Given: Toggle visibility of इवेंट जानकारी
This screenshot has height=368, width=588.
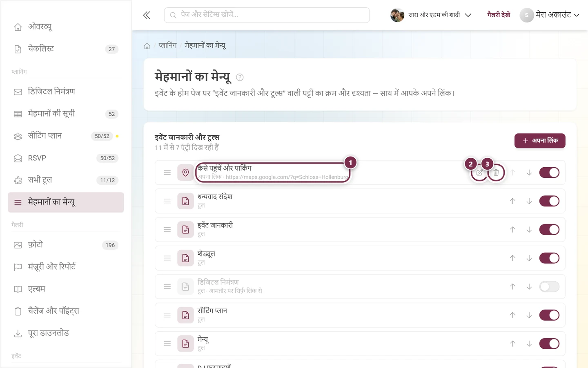Looking at the screenshot, I should coord(549,230).
